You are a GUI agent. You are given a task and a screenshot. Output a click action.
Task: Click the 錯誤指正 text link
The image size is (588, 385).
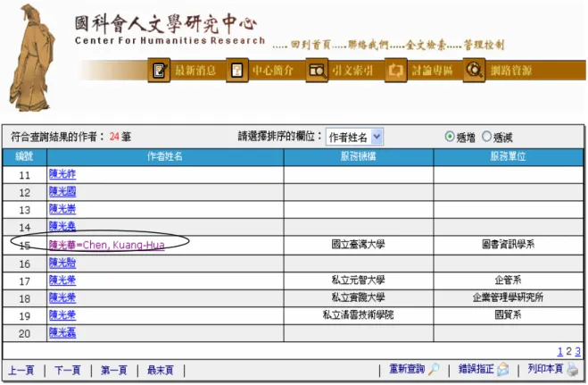click(476, 369)
